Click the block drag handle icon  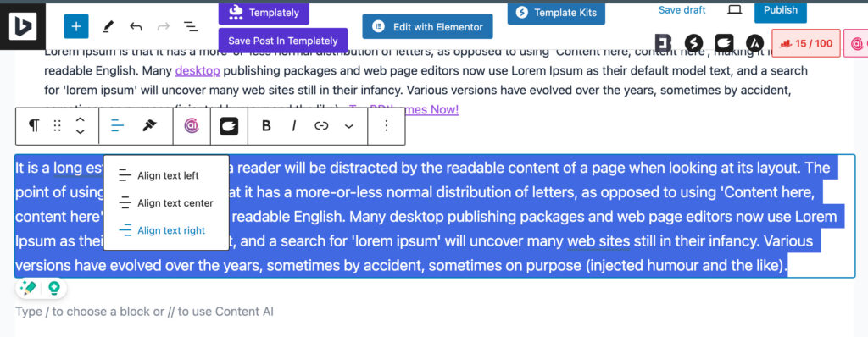click(x=57, y=126)
